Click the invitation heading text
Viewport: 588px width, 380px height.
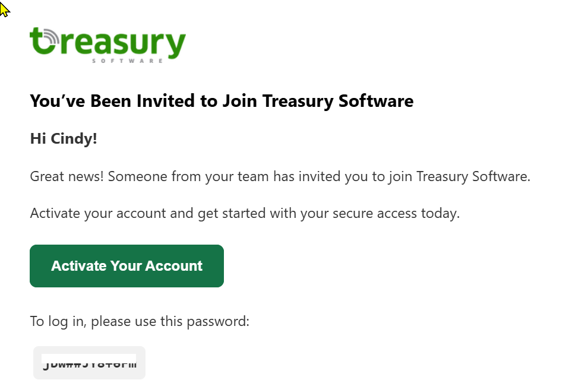[x=222, y=101]
